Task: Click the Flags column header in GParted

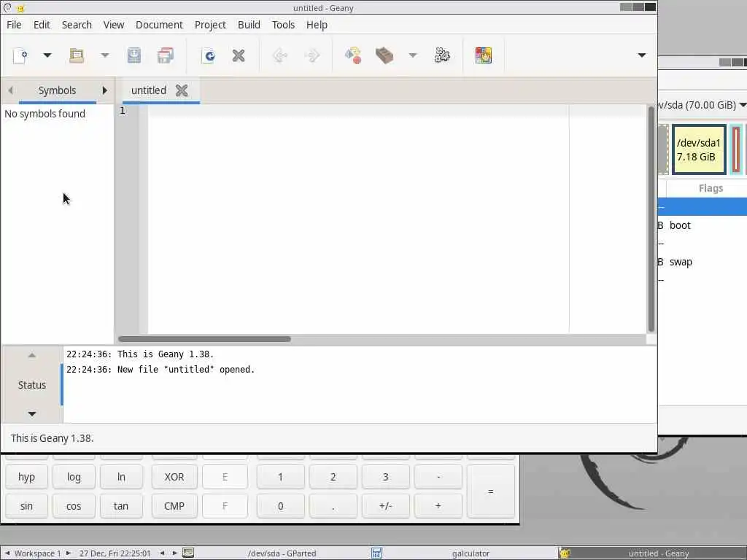Action: (x=711, y=188)
